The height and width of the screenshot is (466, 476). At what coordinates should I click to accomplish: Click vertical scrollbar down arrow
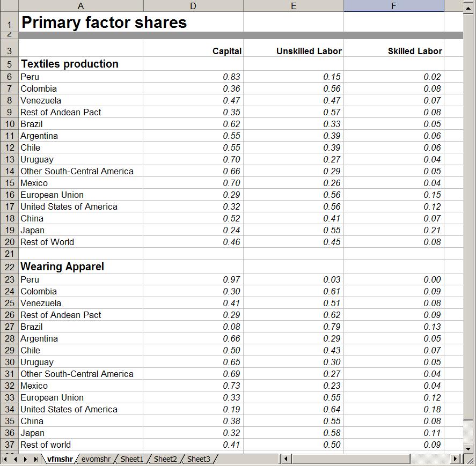468,448
